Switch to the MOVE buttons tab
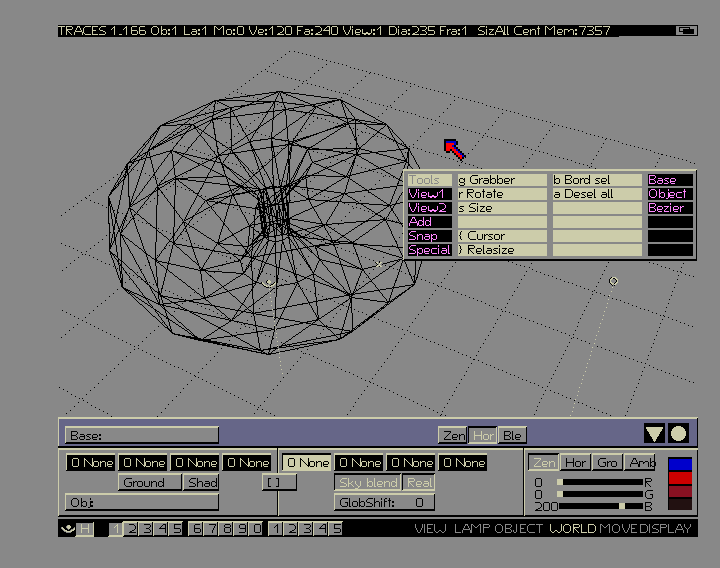 click(x=618, y=529)
